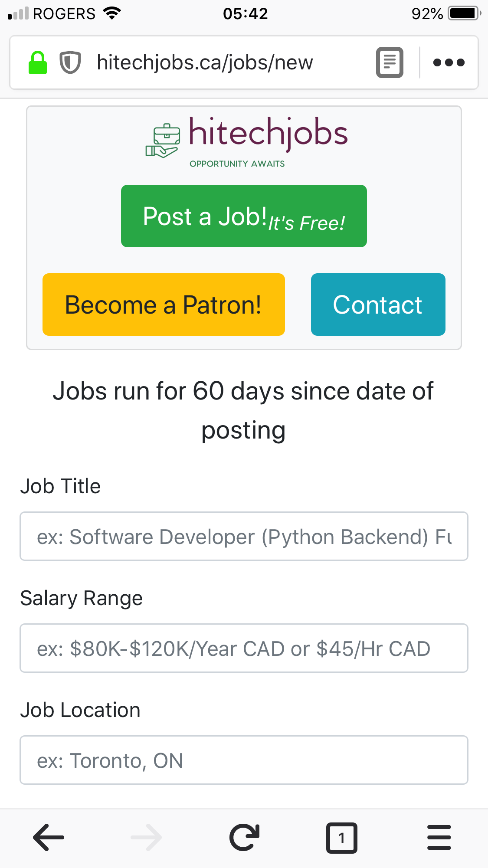Tap the clock time in status bar
The height and width of the screenshot is (868, 488).
tap(245, 13)
